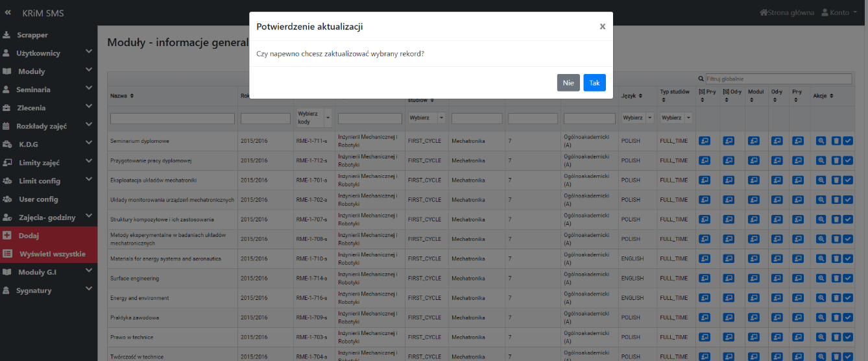Click the KRiM SMS brand title
The width and height of the screenshot is (868, 361).
point(43,13)
